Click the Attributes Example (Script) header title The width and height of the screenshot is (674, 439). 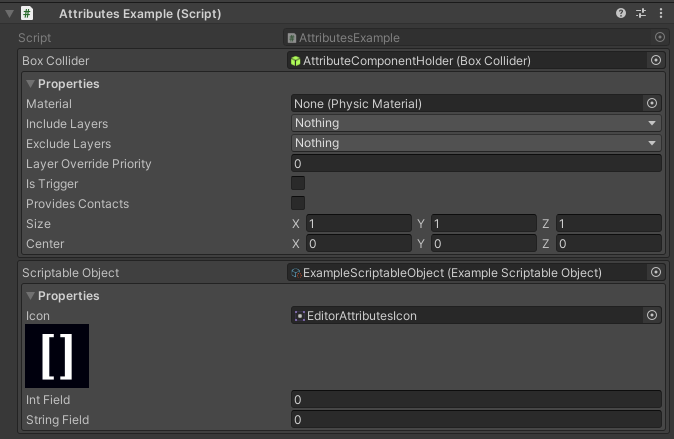point(140,14)
